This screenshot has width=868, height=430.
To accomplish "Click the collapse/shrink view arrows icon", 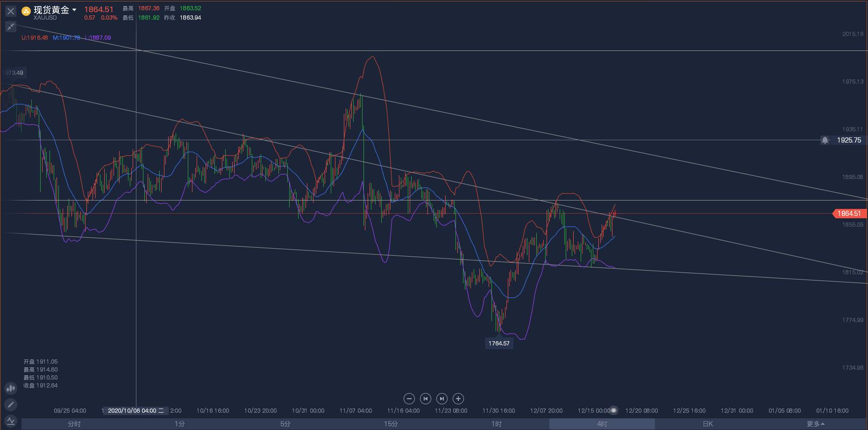I will click(10, 27).
